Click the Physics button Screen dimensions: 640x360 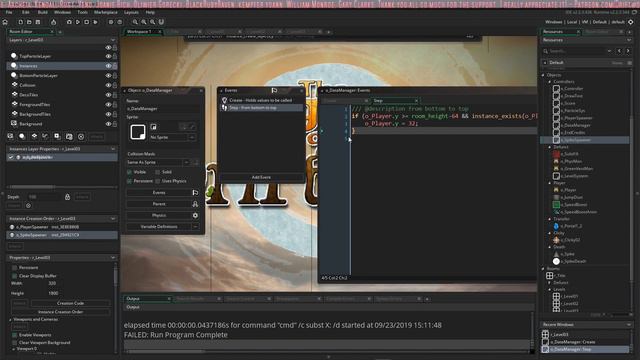(x=159, y=215)
